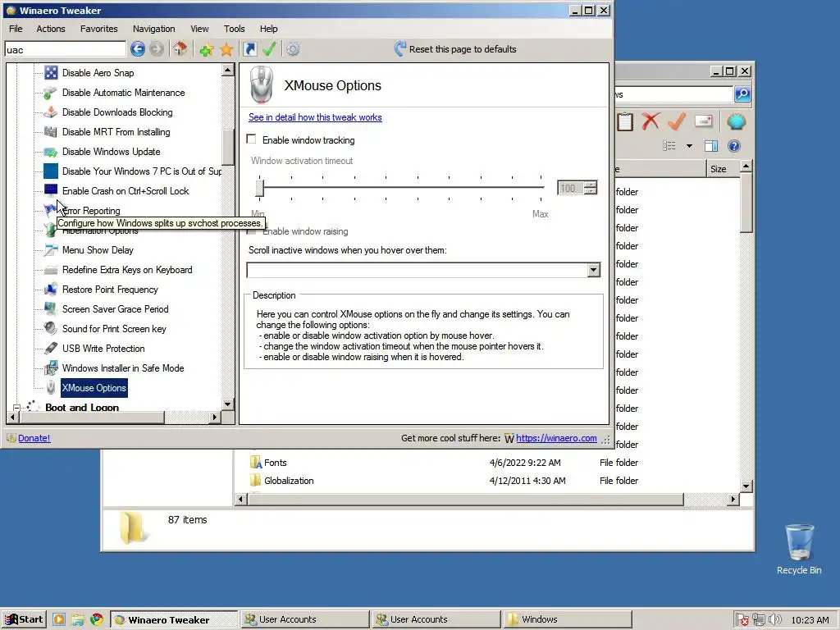Open settings via the toolbar gear icon

293,50
